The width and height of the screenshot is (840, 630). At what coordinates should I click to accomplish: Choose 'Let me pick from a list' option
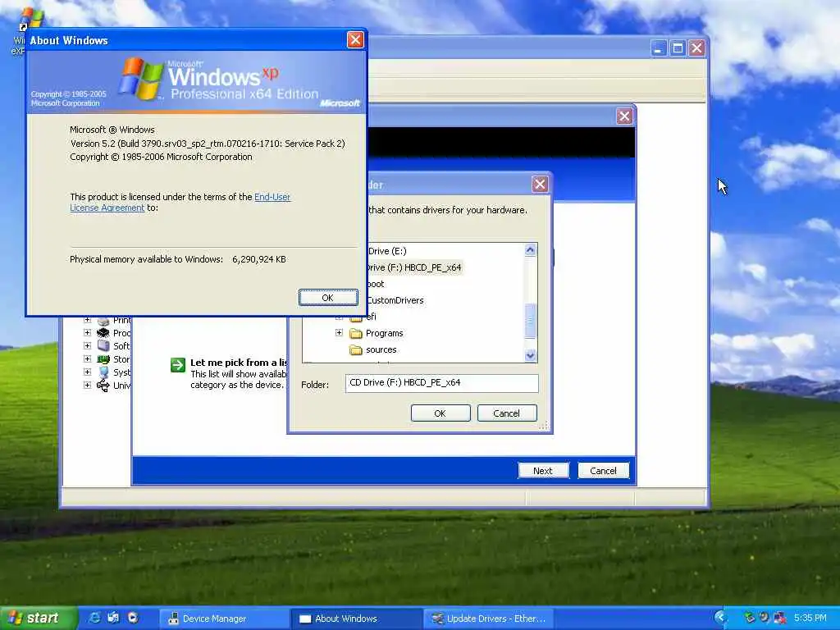[239, 363]
